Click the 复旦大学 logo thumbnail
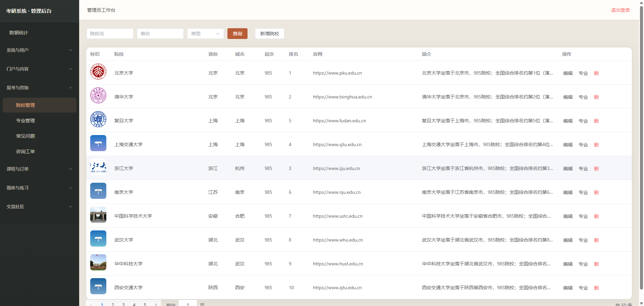Image resolution: width=644 pixels, height=306 pixels. coord(98,119)
